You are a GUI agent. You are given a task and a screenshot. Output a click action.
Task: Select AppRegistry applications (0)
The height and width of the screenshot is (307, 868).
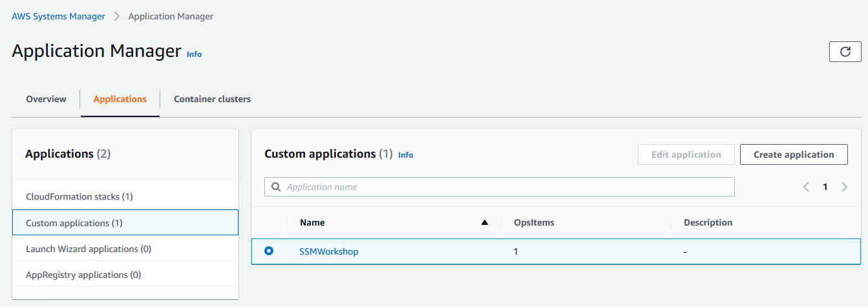[125, 275]
